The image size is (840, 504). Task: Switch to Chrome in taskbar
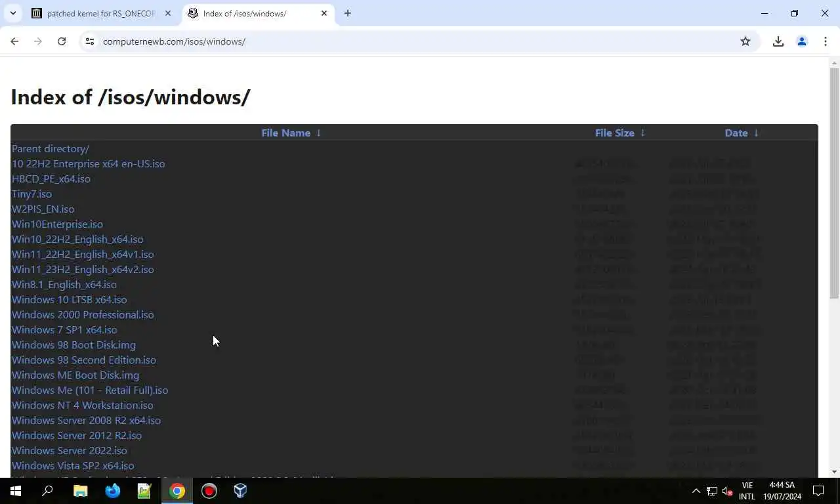(x=177, y=491)
